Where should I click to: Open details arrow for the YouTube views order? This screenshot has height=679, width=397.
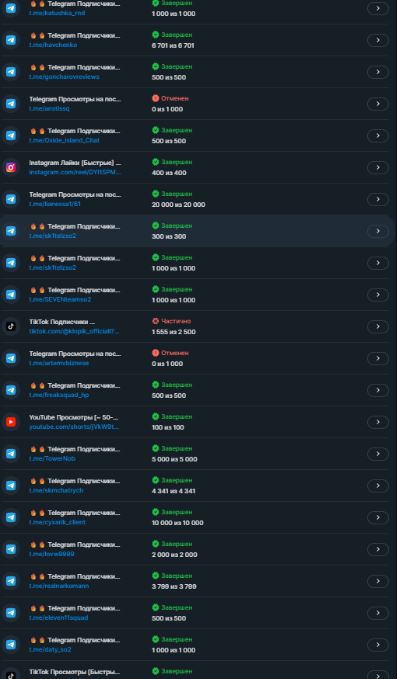coord(378,422)
